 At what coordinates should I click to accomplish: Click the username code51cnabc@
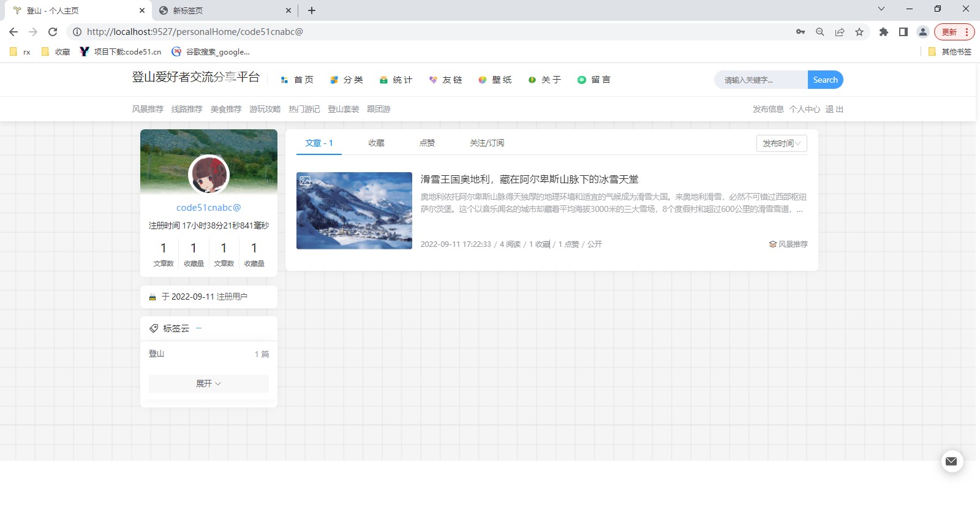pyautogui.click(x=209, y=208)
